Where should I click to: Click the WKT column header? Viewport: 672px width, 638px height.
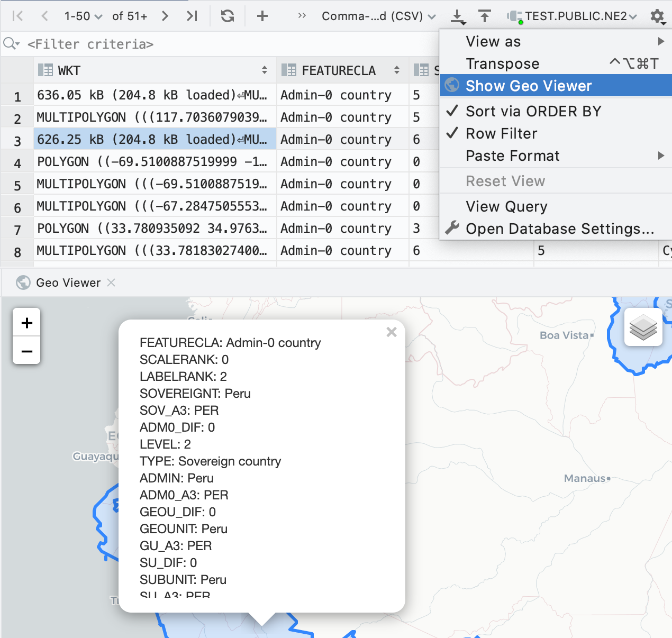point(155,70)
